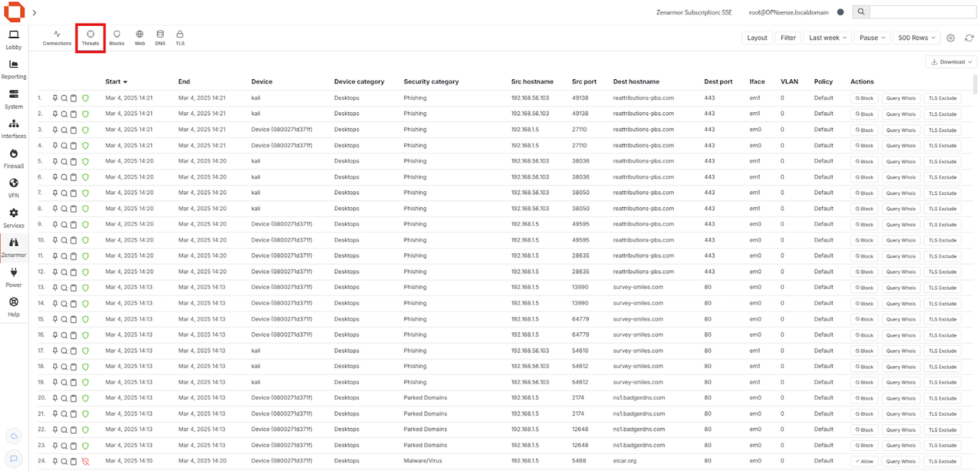
Task: Go to the Reporting sidebar icon
Action: coord(14,69)
